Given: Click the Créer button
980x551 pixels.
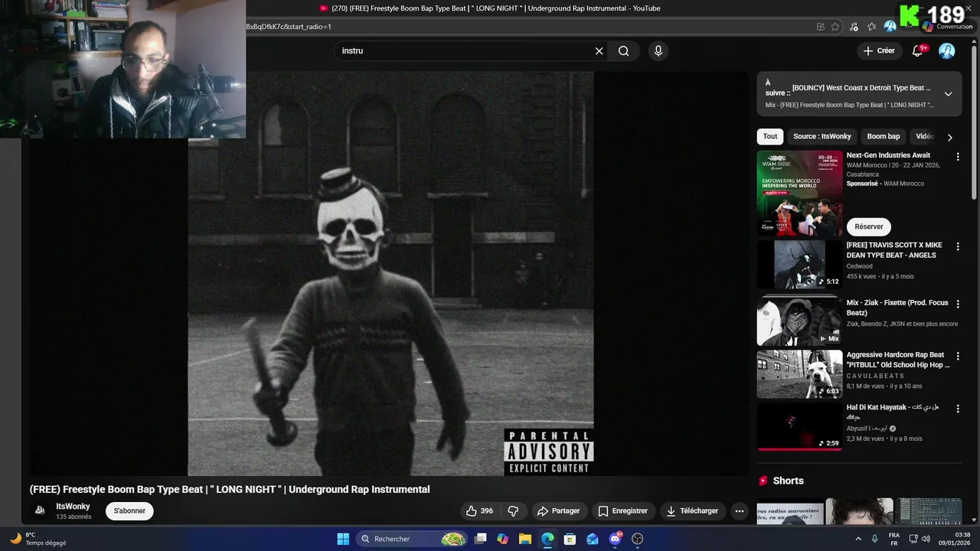Looking at the screenshot, I should (x=878, y=51).
